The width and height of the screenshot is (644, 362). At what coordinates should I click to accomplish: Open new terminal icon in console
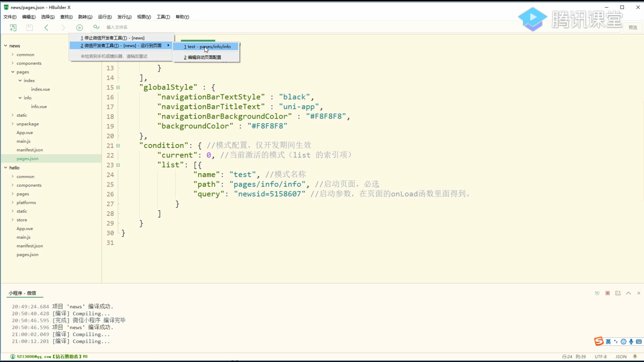point(618,293)
